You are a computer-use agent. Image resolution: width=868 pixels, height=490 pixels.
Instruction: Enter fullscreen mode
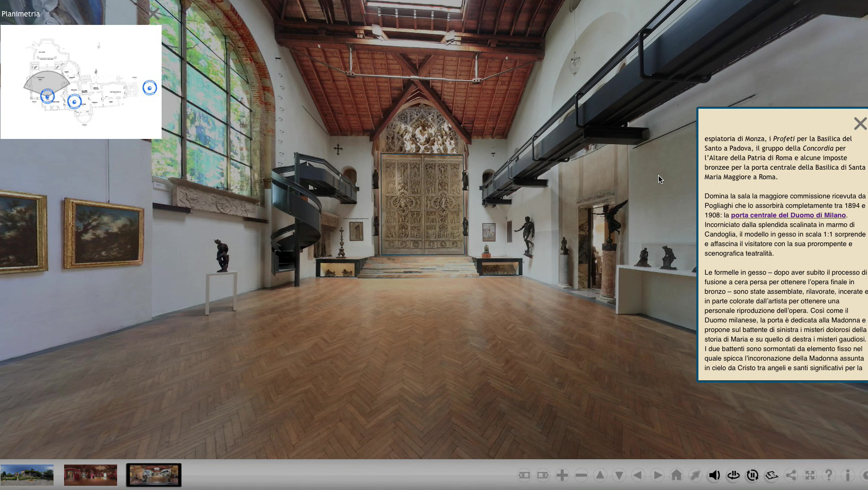[x=810, y=475]
